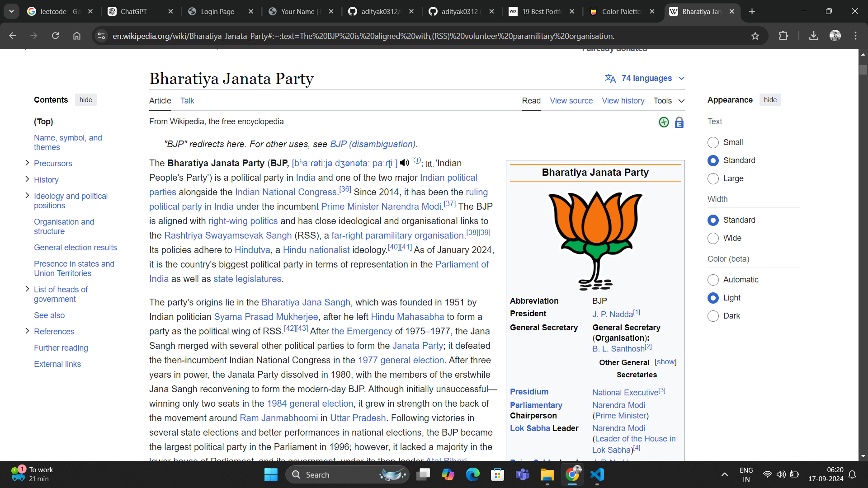Select Wide page width
The width and height of the screenshot is (868, 488).
713,238
